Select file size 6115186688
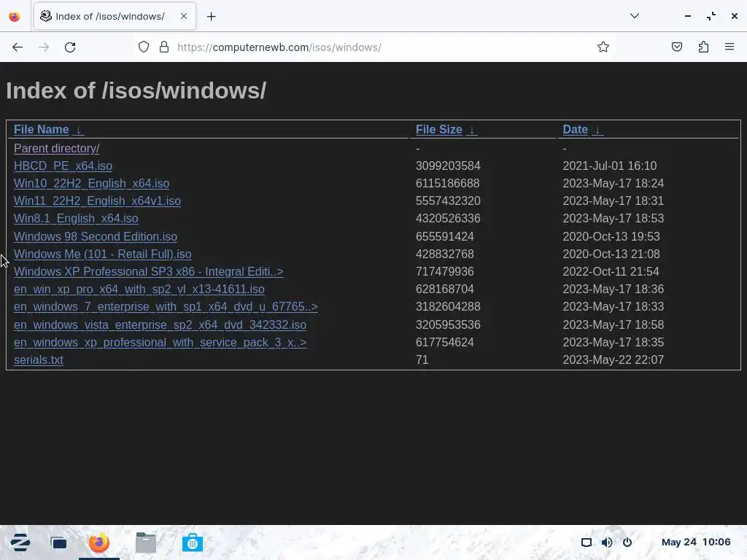747x560 pixels. click(447, 183)
